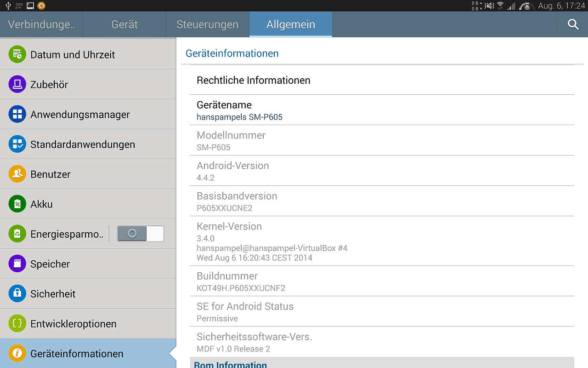Tap the Buildnummer row
The image size is (588, 368).
pos(382,281)
